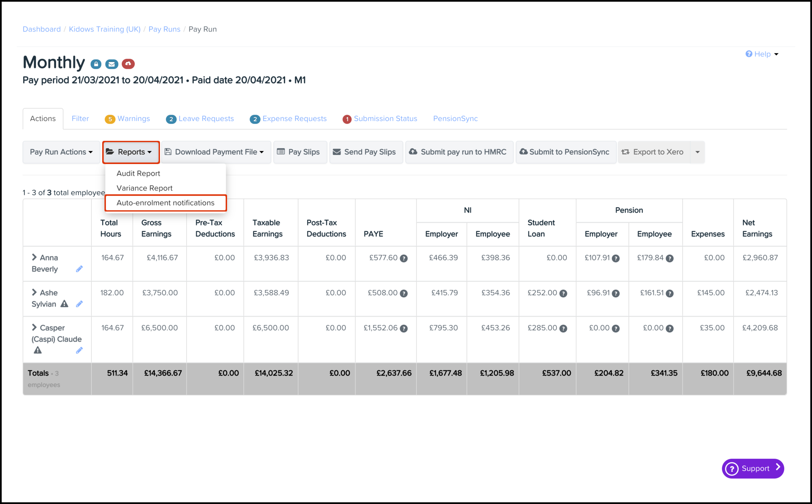Choose Variance Report from Reports menu
812x504 pixels.
point(144,188)
